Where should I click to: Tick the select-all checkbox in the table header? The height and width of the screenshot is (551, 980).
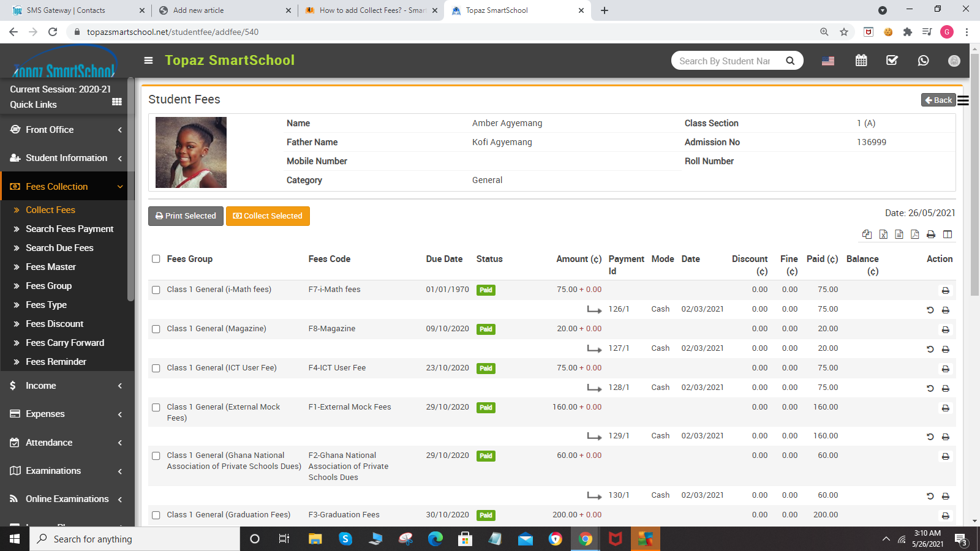tap(156, 259)
